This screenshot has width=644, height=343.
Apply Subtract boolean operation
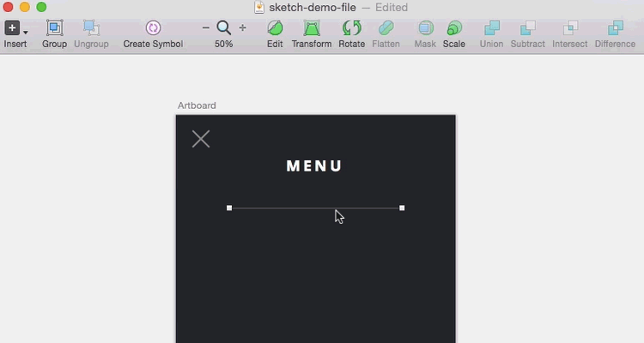(x=528, y=29)
